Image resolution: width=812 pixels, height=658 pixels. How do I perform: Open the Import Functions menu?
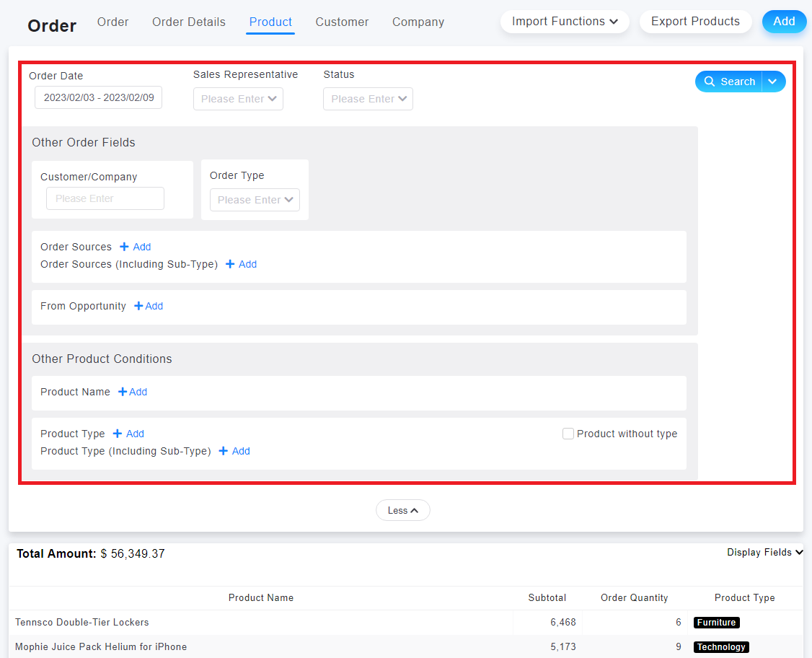[x=565, y=22]
